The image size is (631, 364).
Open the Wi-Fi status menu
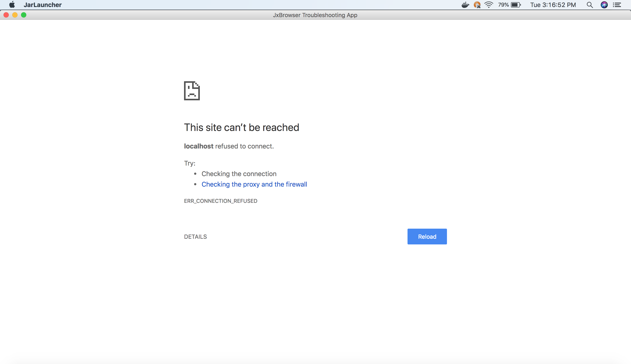(x=489, y=5)
